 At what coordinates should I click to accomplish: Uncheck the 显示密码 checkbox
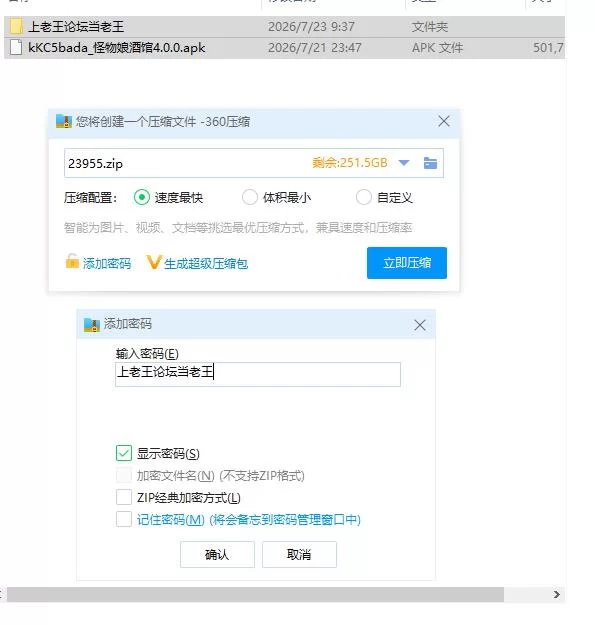[x=124, y=453]
